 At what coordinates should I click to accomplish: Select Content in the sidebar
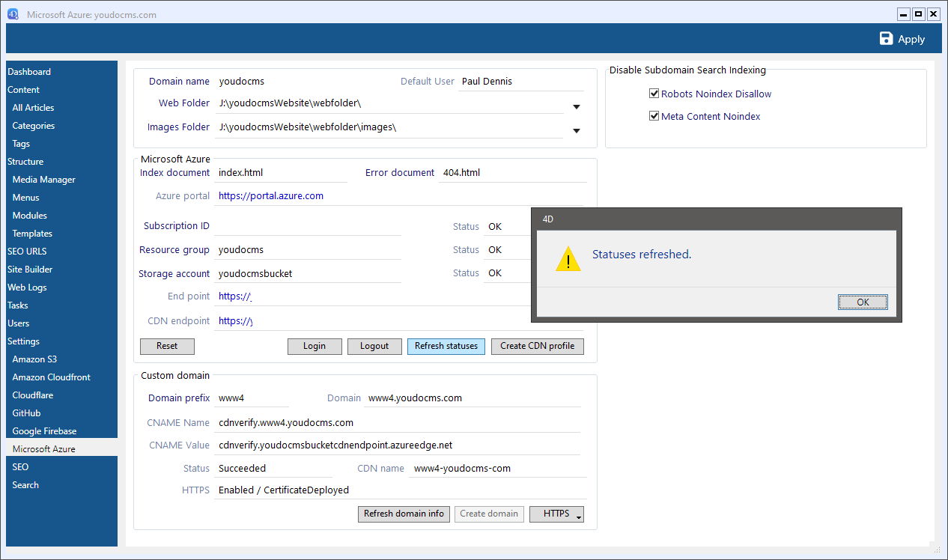click(24, 90)
